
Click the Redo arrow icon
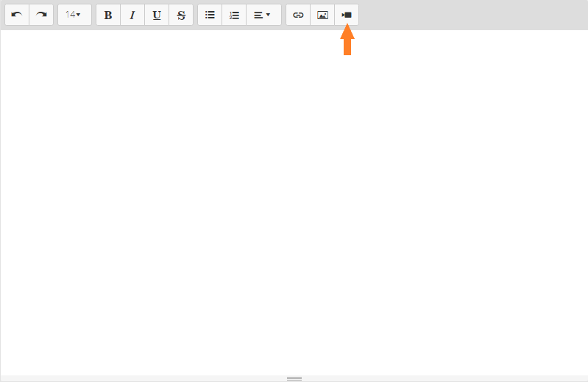[x=41, y=15]
